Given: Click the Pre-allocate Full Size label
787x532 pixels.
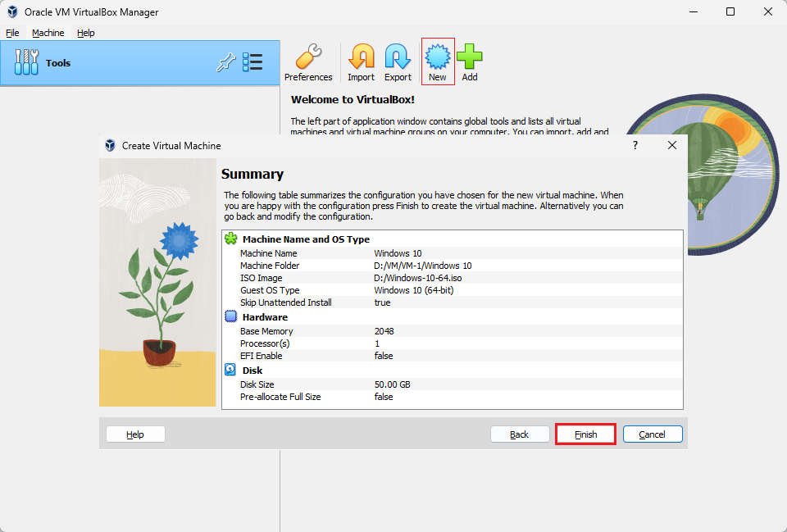Looking at the screenshot, I should [280, 397].
